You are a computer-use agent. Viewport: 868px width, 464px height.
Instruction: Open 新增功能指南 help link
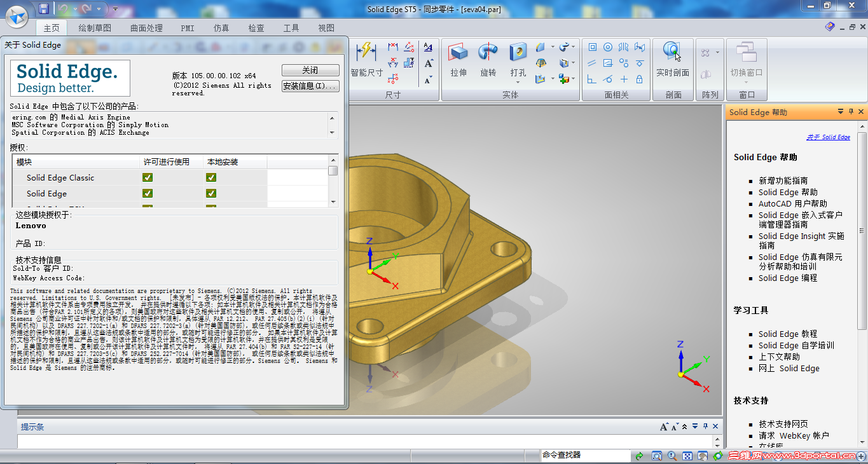[x=783, y=181]
